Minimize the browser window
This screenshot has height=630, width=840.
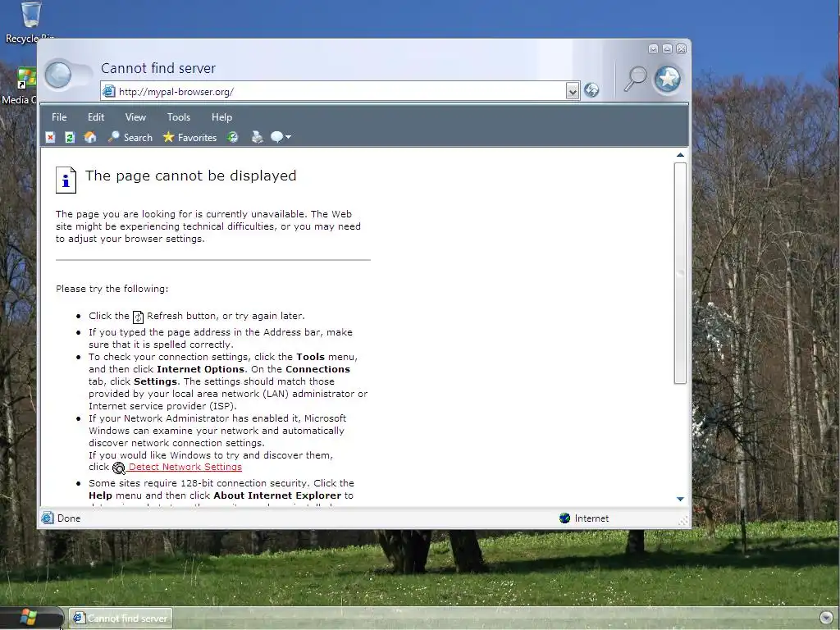tap(653, 48)
